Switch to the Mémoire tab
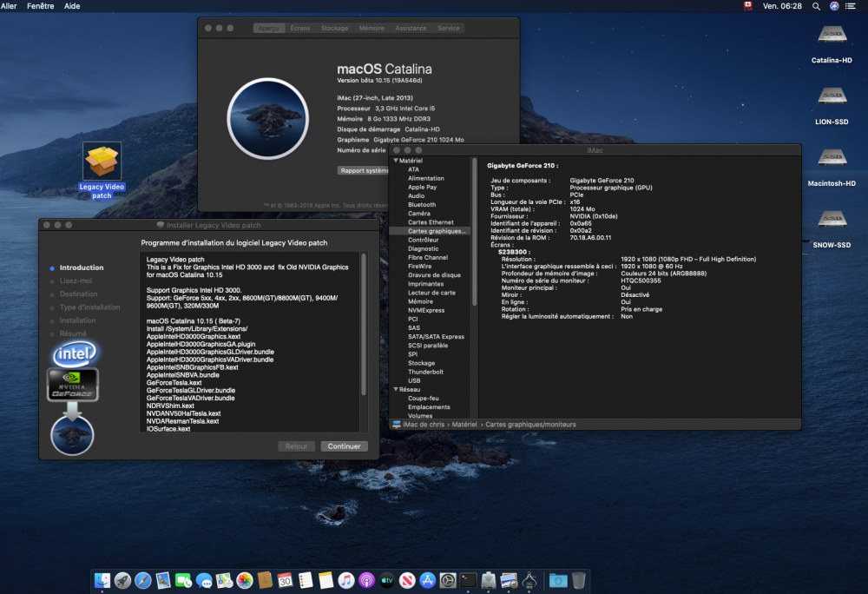Screen dimensions: 868x594 [x=372, y=29]
